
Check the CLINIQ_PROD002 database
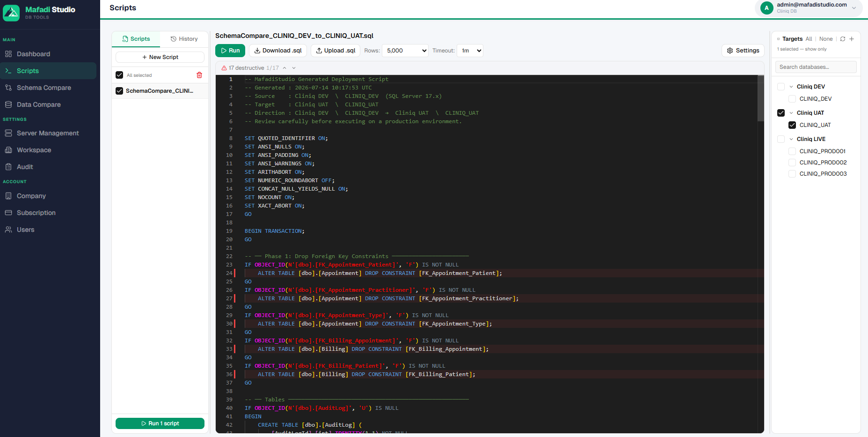click(792, 163)
